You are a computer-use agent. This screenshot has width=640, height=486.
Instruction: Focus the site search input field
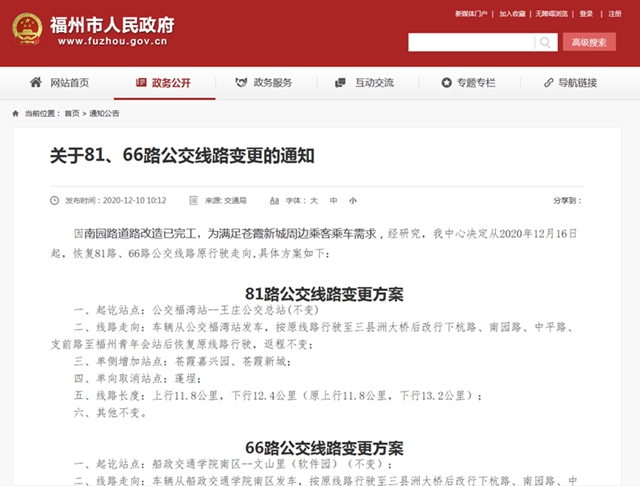tap(470, 42)
